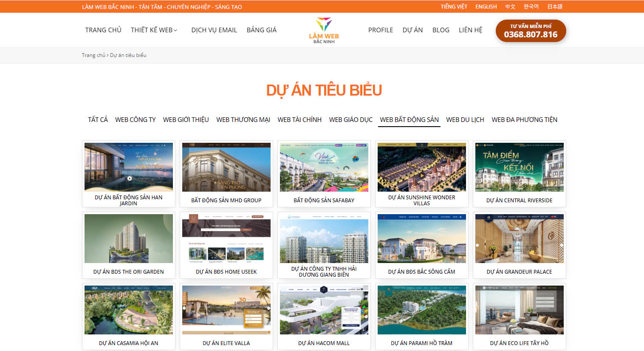Open the Safabay project thumbnail
Viewport: 644px width, 351px height.
(x=324, y=167)
